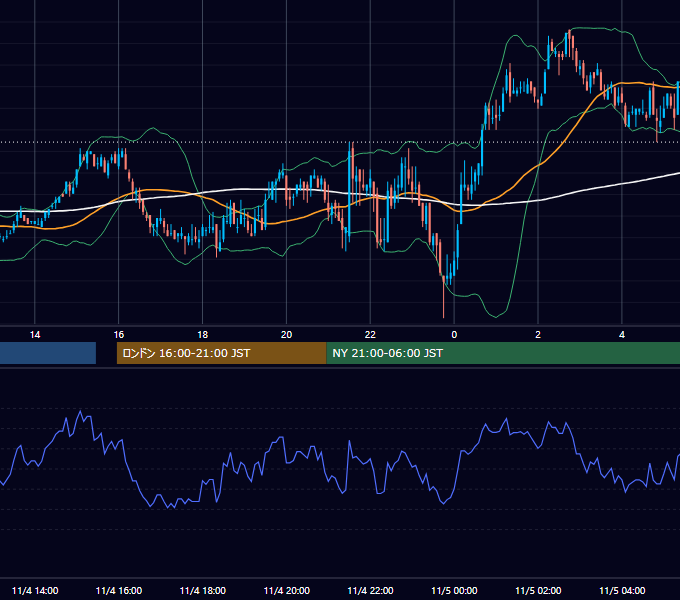Screen dimensions: 680x600
Task: Click the 11/4 22:00 time label
Action: [x=370, y=590]
